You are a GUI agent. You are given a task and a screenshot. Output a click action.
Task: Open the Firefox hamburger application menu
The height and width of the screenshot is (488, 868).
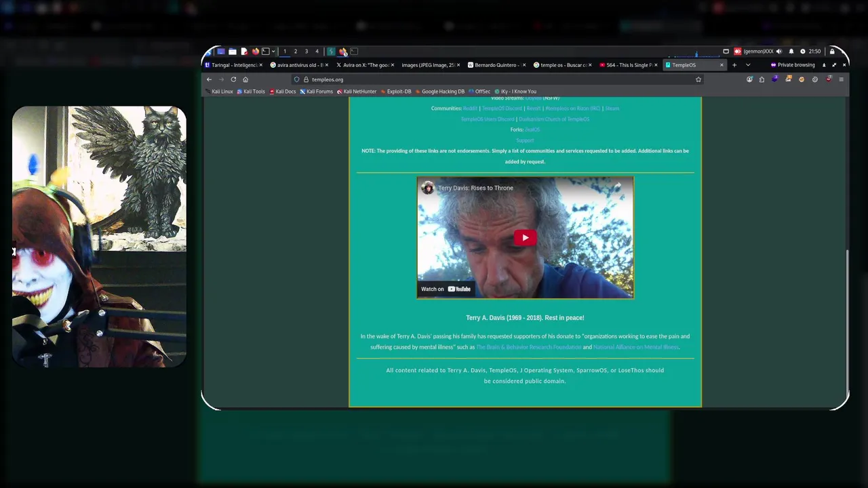(x=841, y=79)
